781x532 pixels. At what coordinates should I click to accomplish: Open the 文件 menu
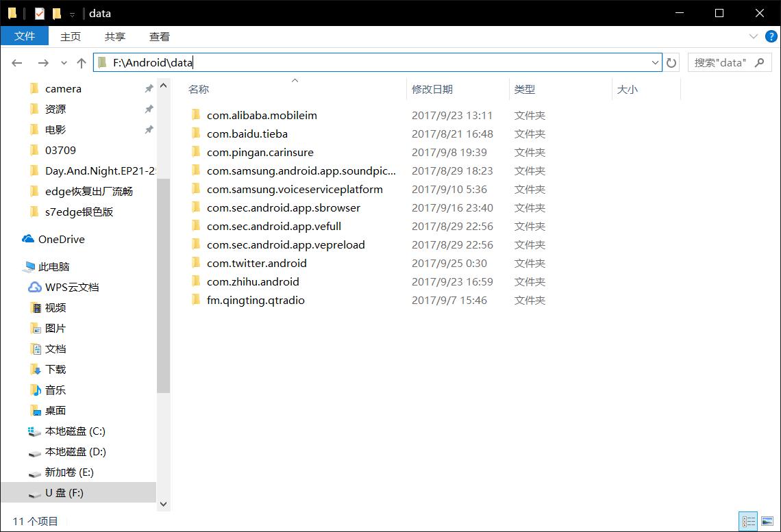click(x=25, y=36)
